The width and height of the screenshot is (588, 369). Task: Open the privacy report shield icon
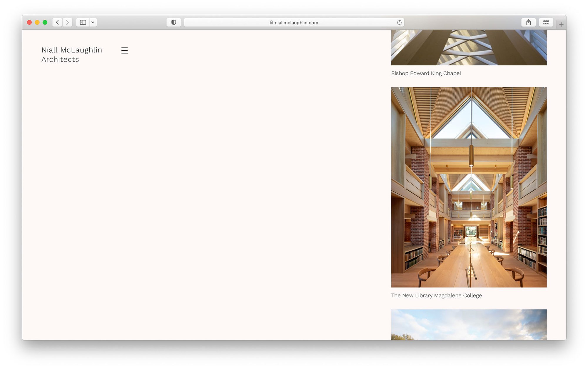coord(173,22)
